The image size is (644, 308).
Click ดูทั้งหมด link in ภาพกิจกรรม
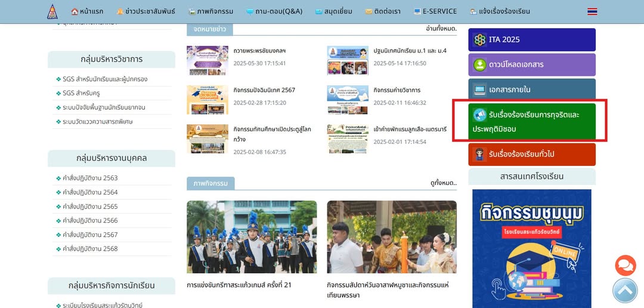(444, 183)
